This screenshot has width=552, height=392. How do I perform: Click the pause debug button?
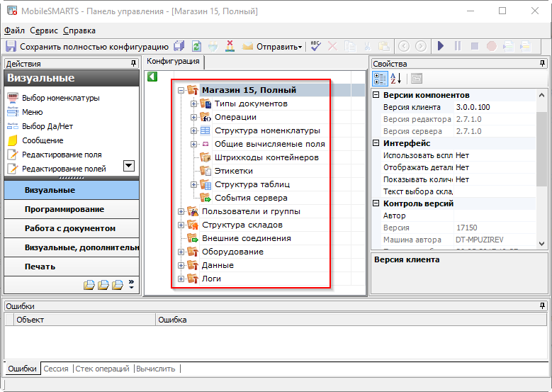point(458,46)
